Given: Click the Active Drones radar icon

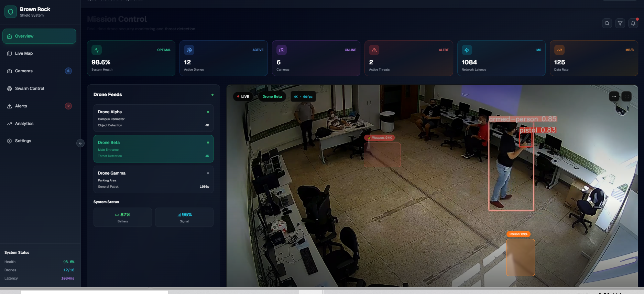Looking at the screenshot, I should 189,50.
